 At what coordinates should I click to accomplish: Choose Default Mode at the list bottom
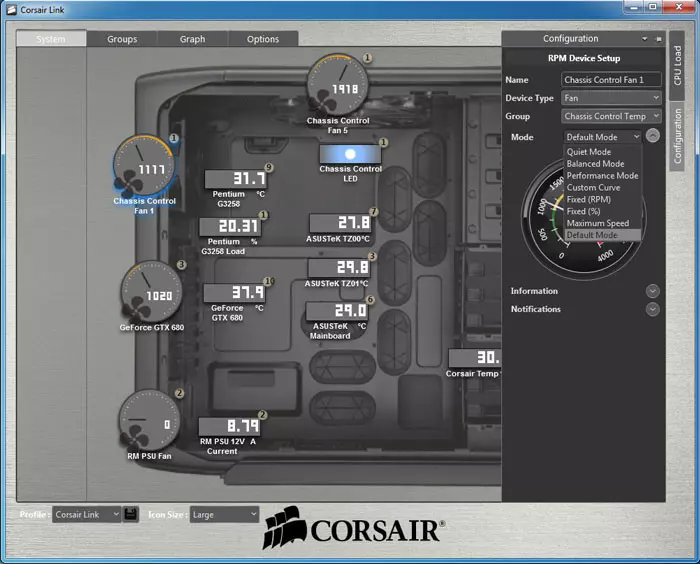click(x=603, y=235)
